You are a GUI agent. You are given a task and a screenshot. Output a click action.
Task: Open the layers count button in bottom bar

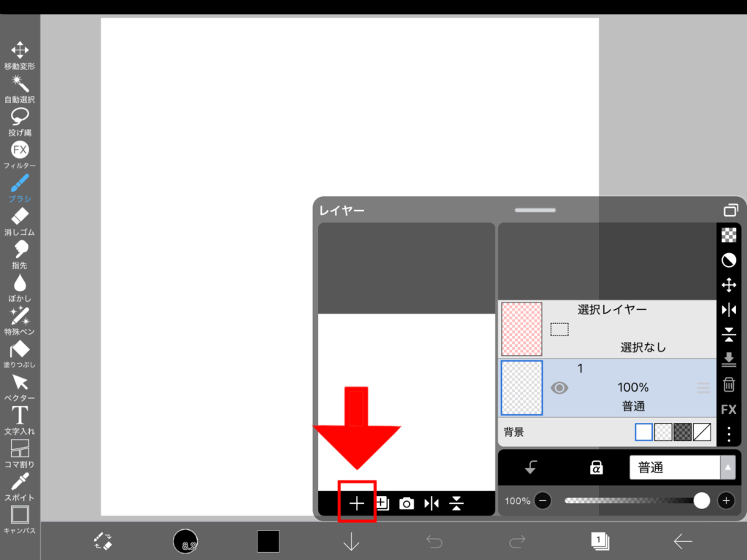tap(600, 540)
